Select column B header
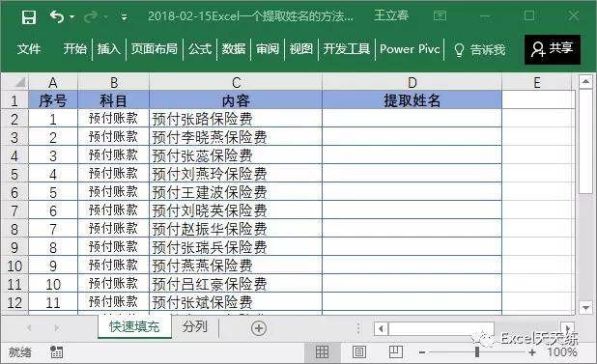597x364 pixels. pos(113,82)
